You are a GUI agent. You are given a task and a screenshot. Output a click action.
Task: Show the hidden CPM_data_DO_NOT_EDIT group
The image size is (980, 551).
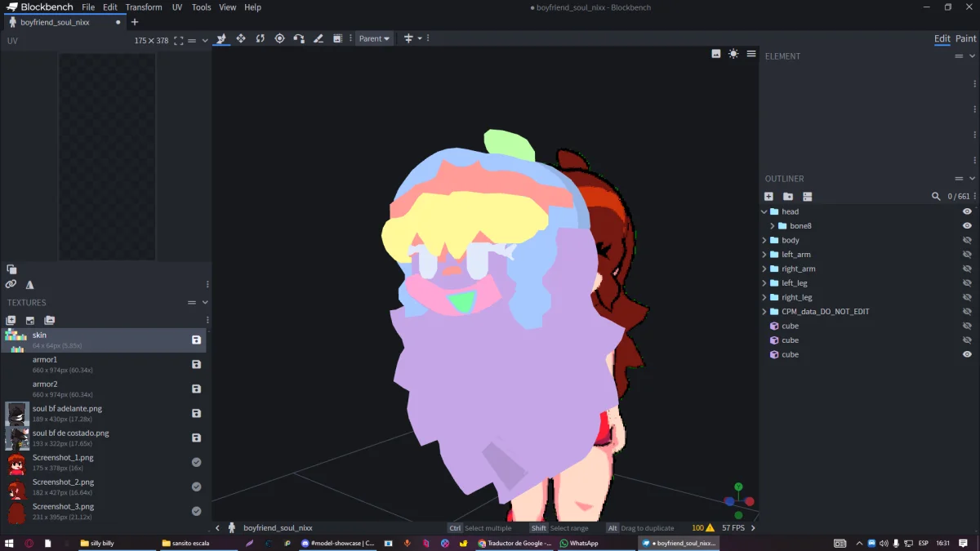coord(967,312)
